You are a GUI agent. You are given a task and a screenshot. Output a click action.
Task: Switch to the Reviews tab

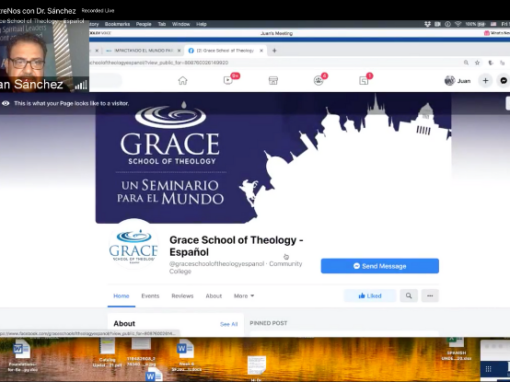coord(182,296)
